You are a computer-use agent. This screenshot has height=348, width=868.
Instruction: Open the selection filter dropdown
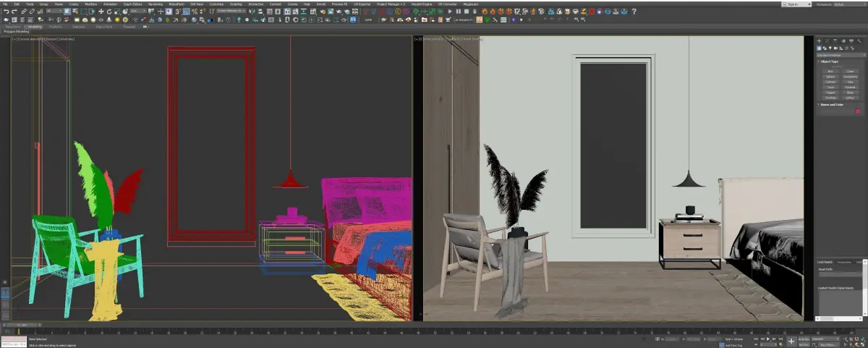click(54, 12)
